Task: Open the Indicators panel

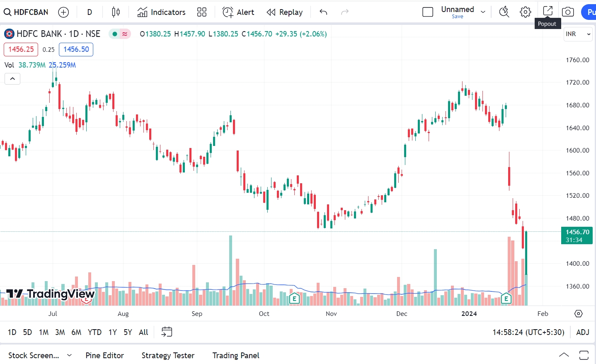Action: (161, 12)
